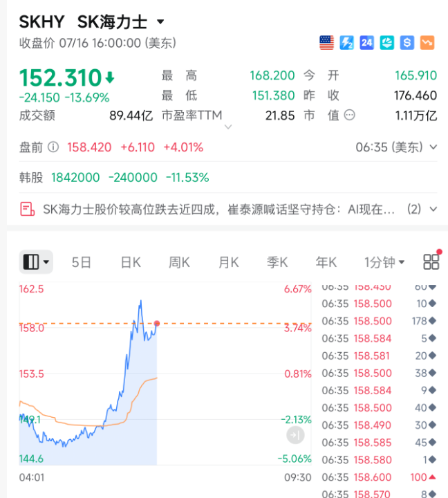Screen dimensions: 448x498
Task: Tap the 昨收 value 176.460
Action: (x=416, y=95)
